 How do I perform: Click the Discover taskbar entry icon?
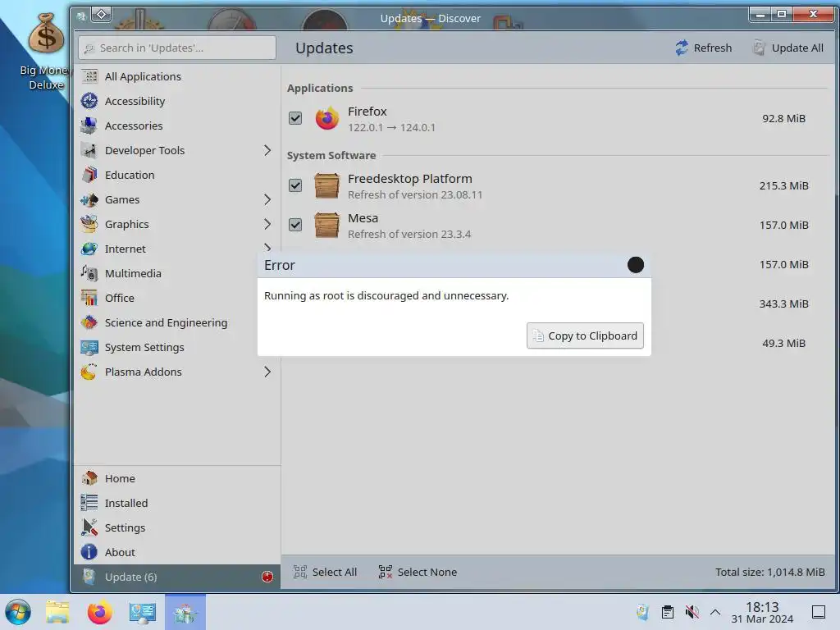pyautogui.click(x=185, y=612)
